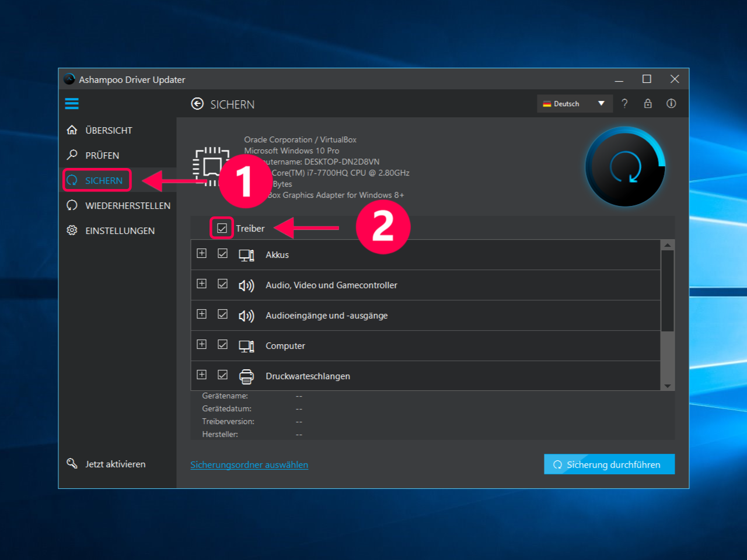Minimize the Ashampoo Driver Updater window

point(619,79)
